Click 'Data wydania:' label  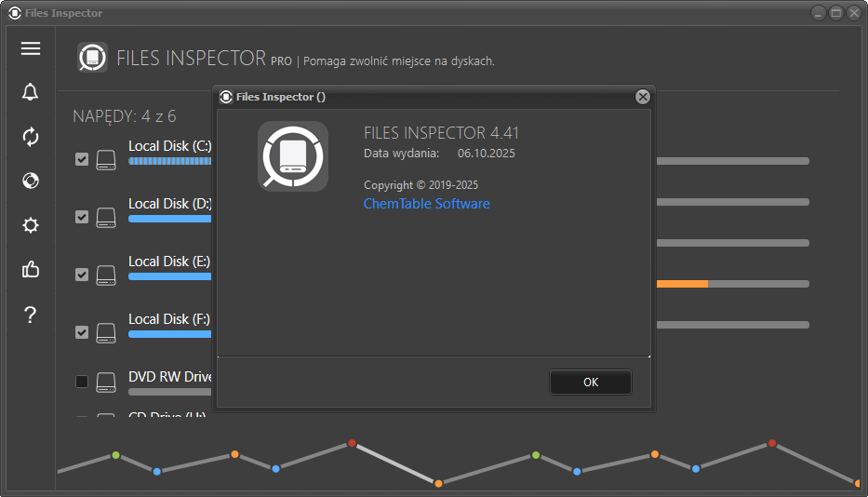[401, 154]
